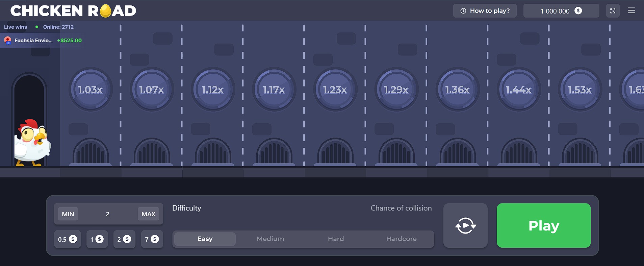The width and height of the screenshot is (644, 266).
Task: Select the 1.17x multiplier coin
Action: (274, 90)
